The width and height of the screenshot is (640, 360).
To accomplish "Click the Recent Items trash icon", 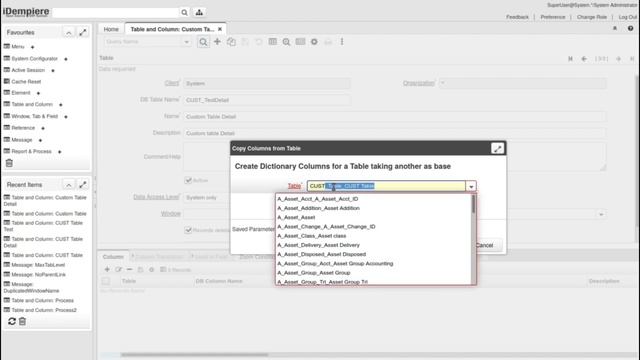I will (x=22, y=321).
